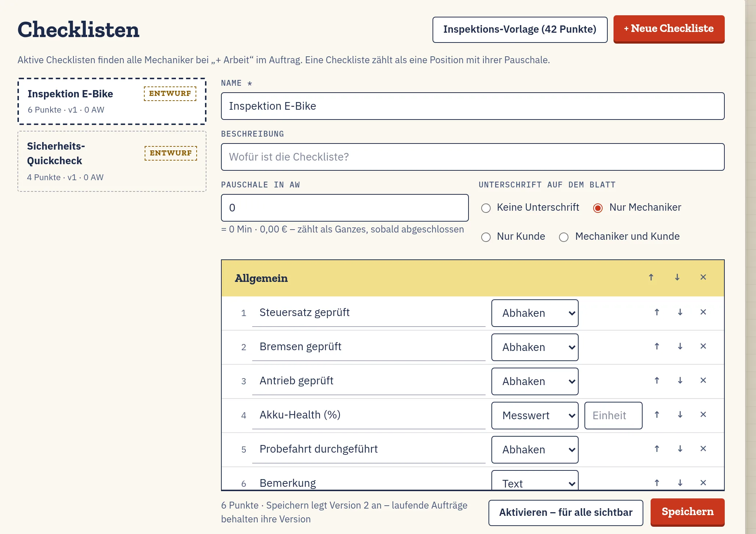Open type dropdown for 'Bremsen geprüft'
The height and width of the screenshot is (534, 756).
535,347
